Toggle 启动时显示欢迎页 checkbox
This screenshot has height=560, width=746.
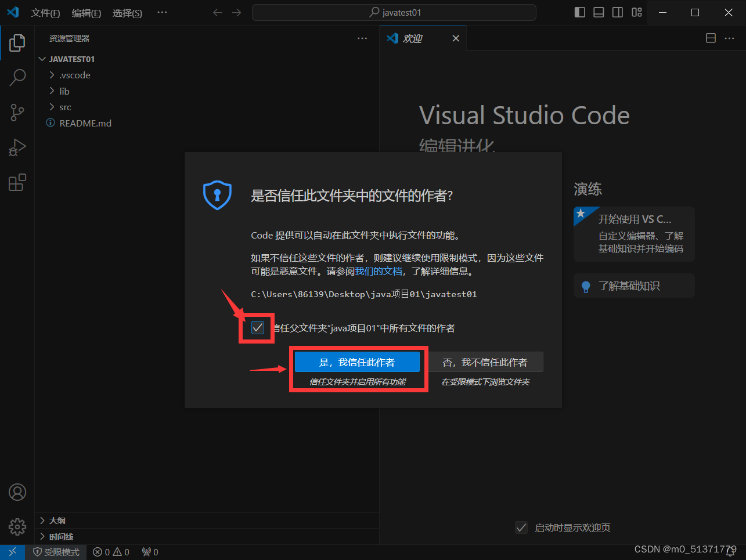click(521, 528)
